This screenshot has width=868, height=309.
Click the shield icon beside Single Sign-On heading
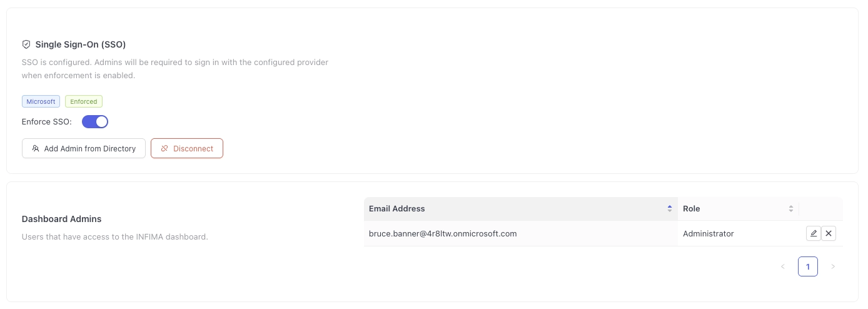26,44
